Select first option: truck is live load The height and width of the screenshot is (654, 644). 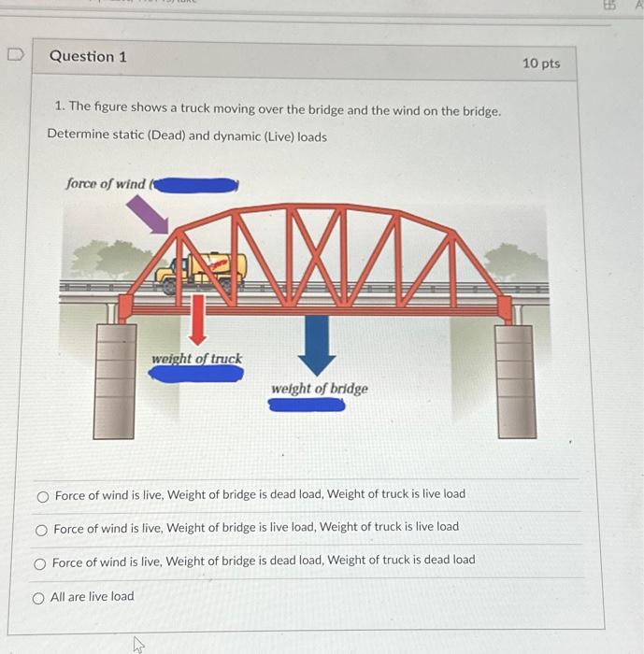tap(43, 497)
